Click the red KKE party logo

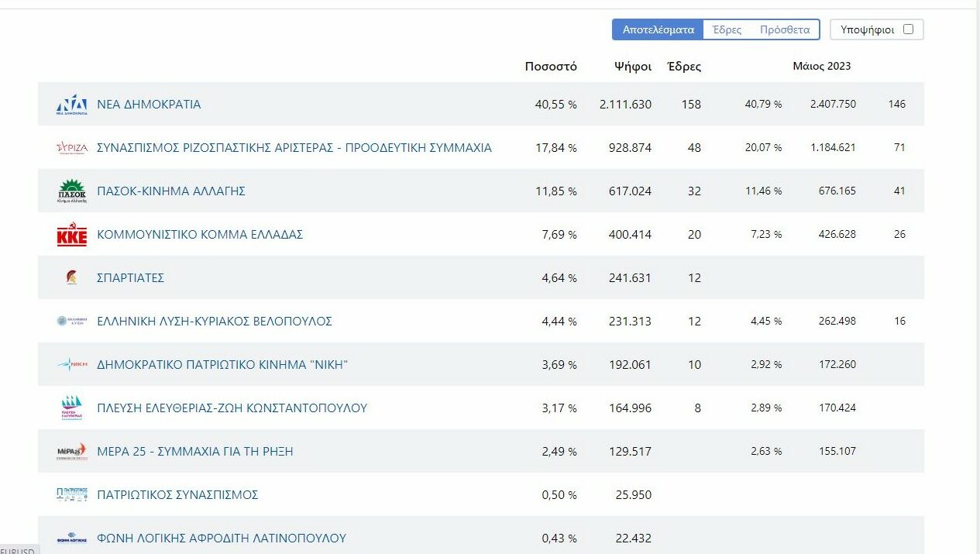pos(71,234)
